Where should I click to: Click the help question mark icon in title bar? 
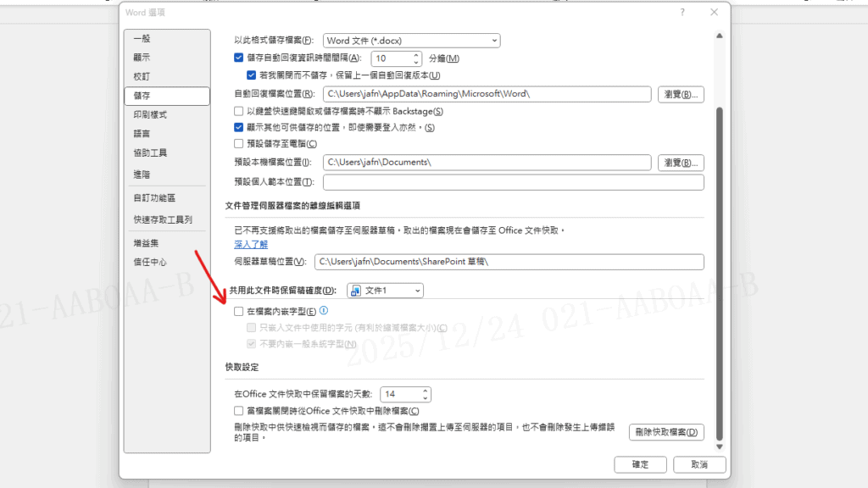point(682,13)
